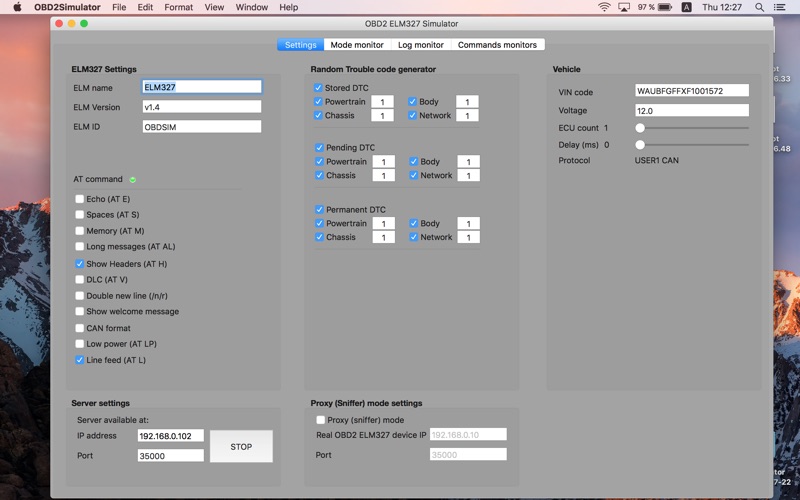This screenshot has height=500, width=800.
Task: Click the USER1 CAN protocol value
Action: coord(657,160)
